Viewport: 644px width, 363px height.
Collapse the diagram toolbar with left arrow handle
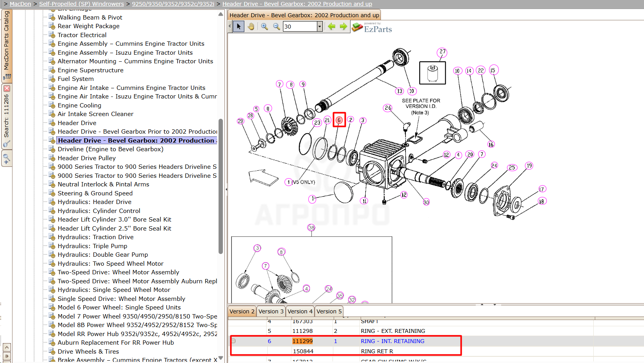(229, 27)
